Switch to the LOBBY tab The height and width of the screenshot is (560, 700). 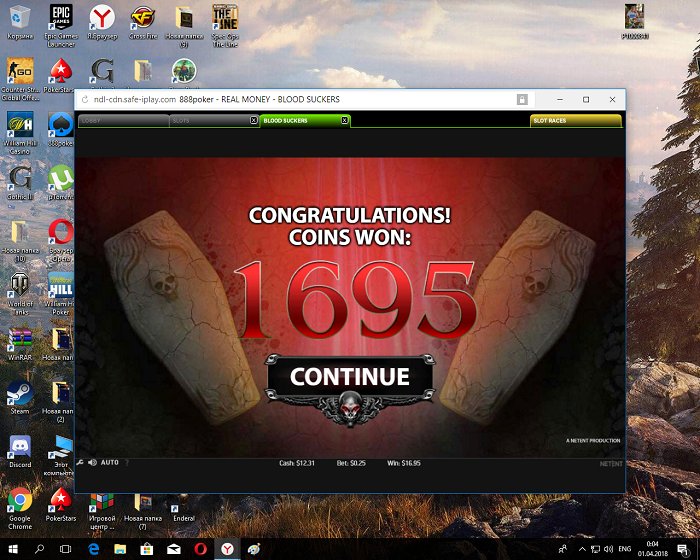[123, 121]
